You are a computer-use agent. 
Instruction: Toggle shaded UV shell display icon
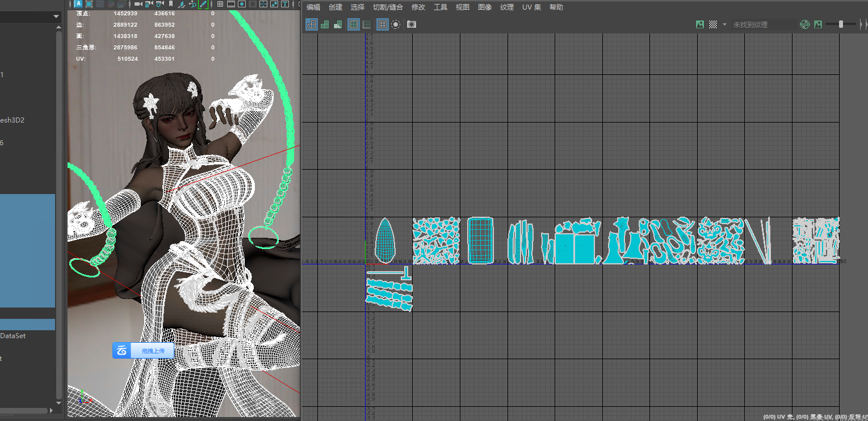tap(325, 24)
